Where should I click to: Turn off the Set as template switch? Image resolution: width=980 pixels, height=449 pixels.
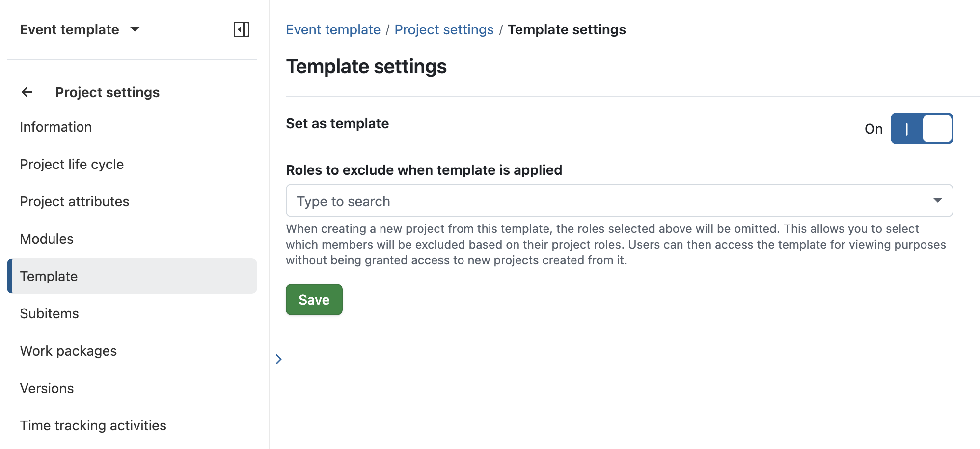tap(922, 129)
